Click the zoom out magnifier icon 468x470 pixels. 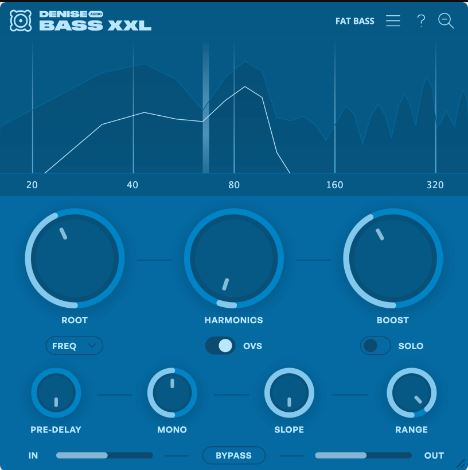click(446, 21)
